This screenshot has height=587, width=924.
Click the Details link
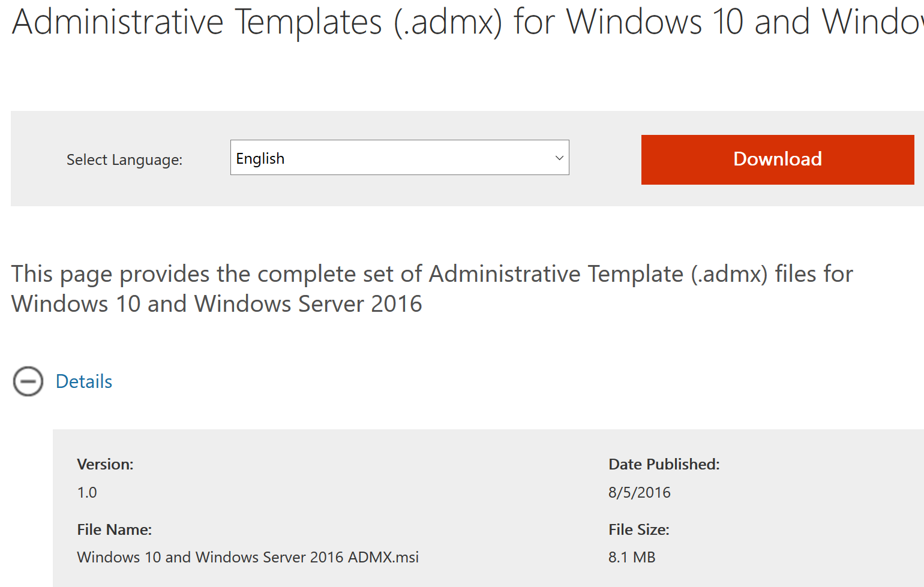84,381
